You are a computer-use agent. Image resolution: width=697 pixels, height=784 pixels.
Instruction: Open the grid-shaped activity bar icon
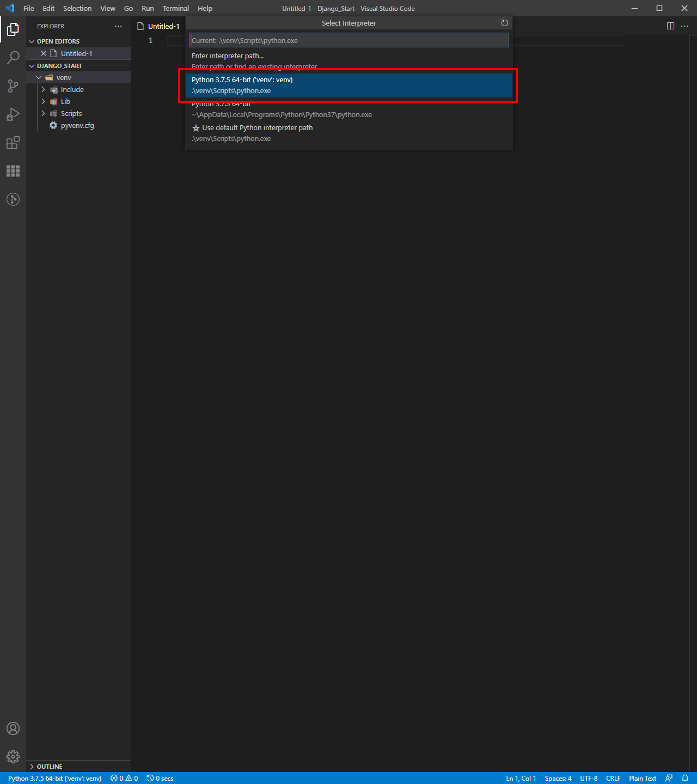(13, 171)
